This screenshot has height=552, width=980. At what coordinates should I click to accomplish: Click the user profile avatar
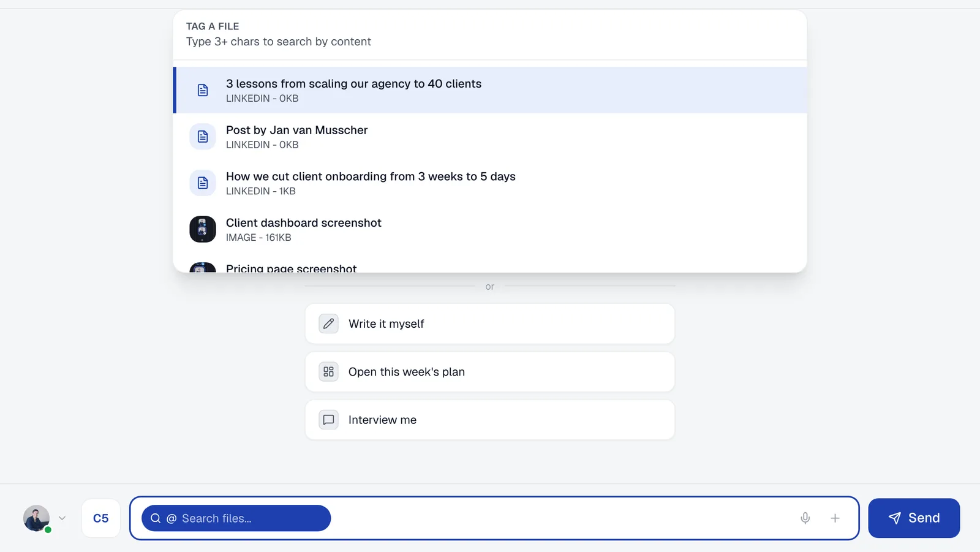[37, 518]
